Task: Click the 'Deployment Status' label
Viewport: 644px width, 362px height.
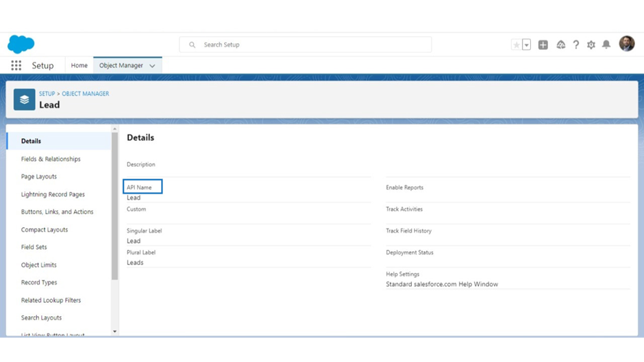Action: tap(410, 253)
